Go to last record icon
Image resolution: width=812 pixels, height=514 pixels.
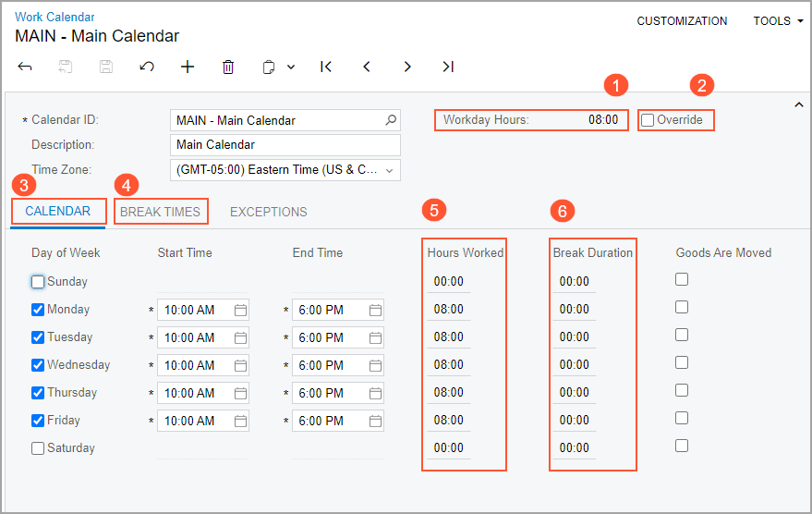click(448, 67)
